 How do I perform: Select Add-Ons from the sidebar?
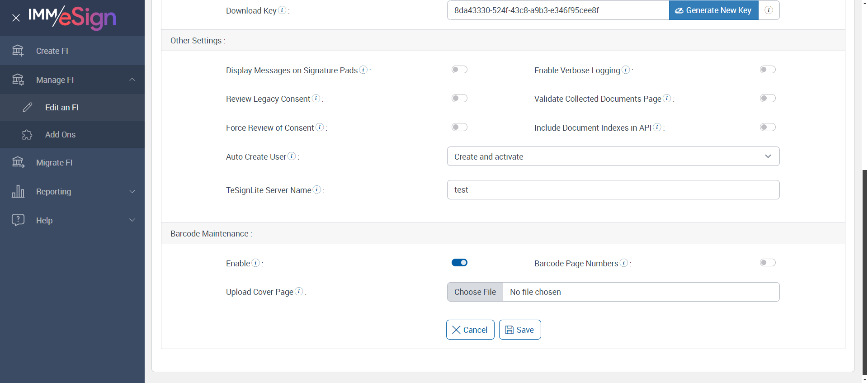pos(60,135)
